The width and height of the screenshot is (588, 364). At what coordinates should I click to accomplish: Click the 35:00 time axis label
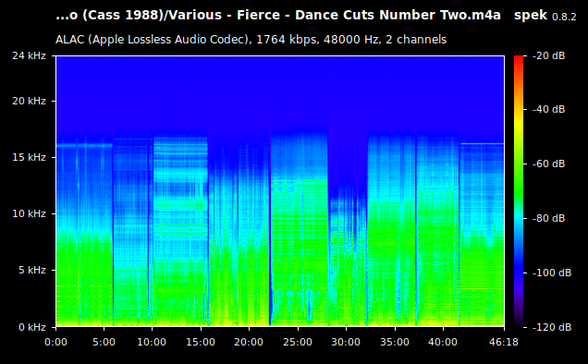click(x=395, y=342)
